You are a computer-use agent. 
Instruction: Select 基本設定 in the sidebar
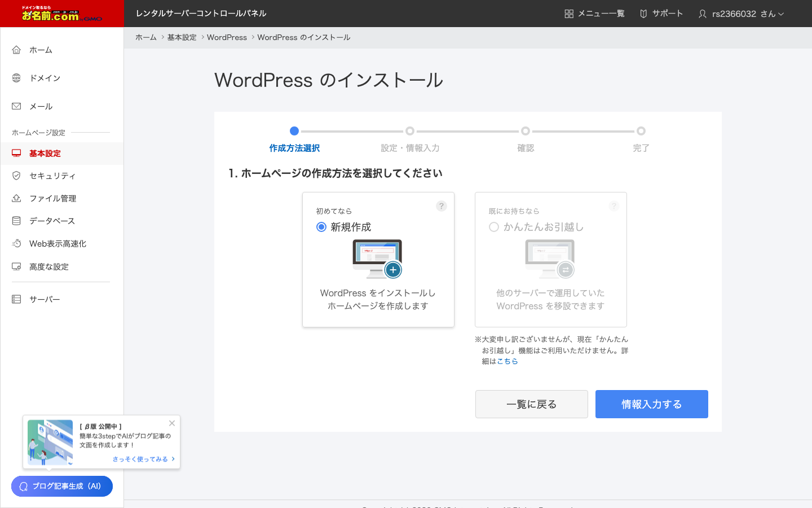pyautogui.click(x=62, y=153)
